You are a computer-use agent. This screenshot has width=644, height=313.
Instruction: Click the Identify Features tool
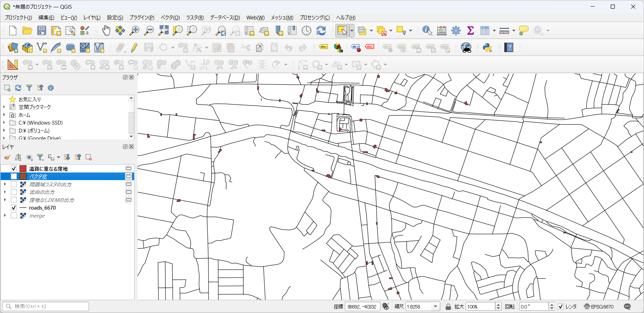click(427, 31)
